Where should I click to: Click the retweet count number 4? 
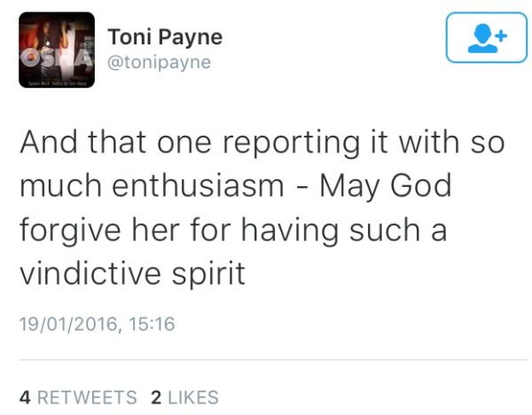[x=25, y=397]
